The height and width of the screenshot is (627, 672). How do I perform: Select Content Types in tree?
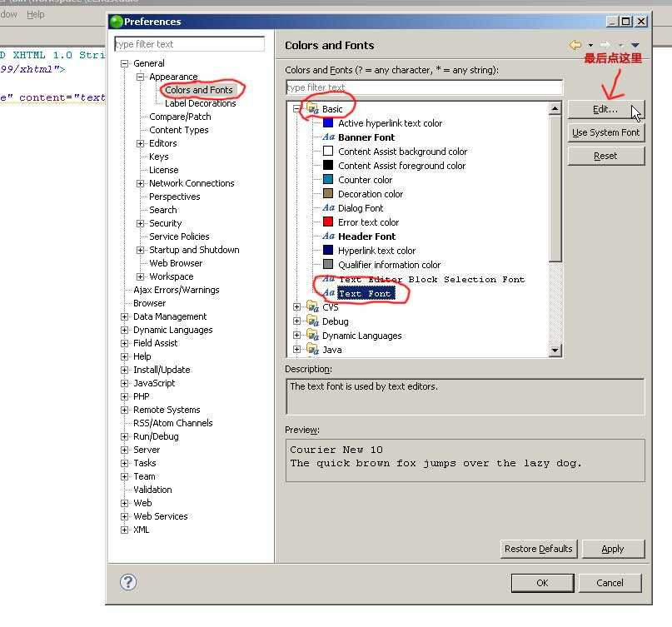(x=179, y=130)
